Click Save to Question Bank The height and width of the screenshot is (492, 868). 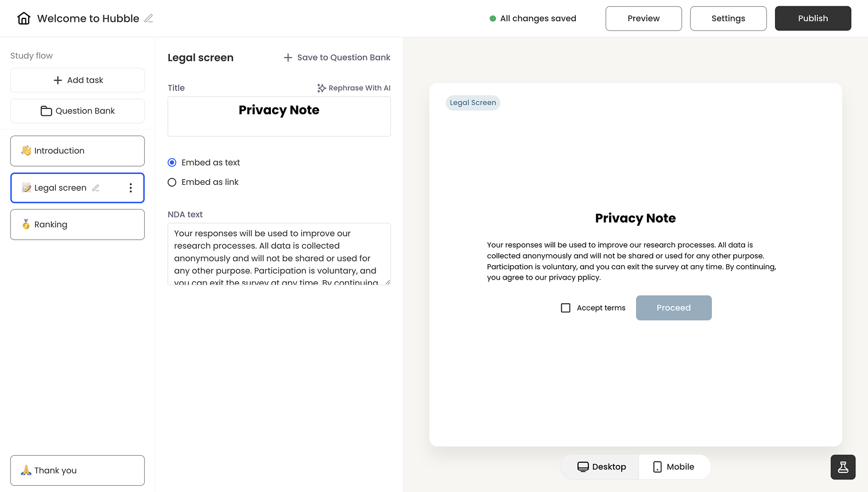click(337, 57)
